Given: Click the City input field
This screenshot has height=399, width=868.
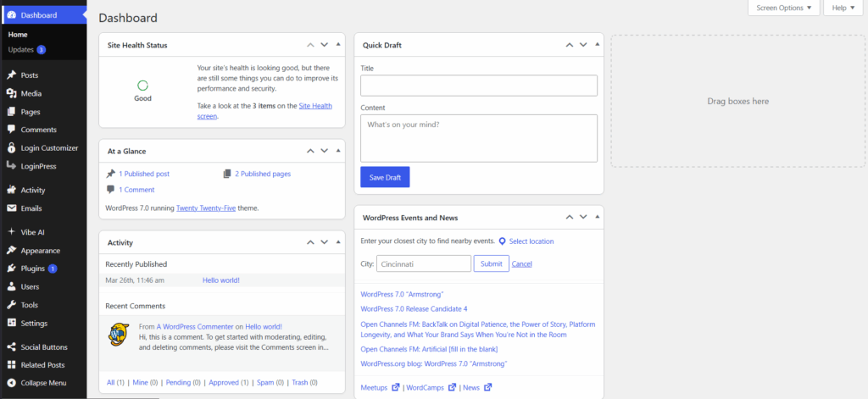Looking at the screenshot, I should pos(424,263).
